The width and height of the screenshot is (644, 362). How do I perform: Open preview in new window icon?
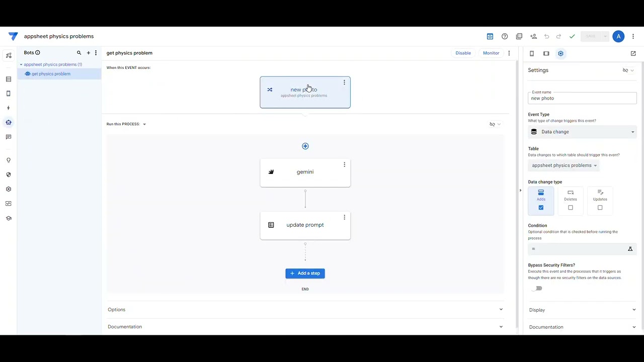[633, 53]
